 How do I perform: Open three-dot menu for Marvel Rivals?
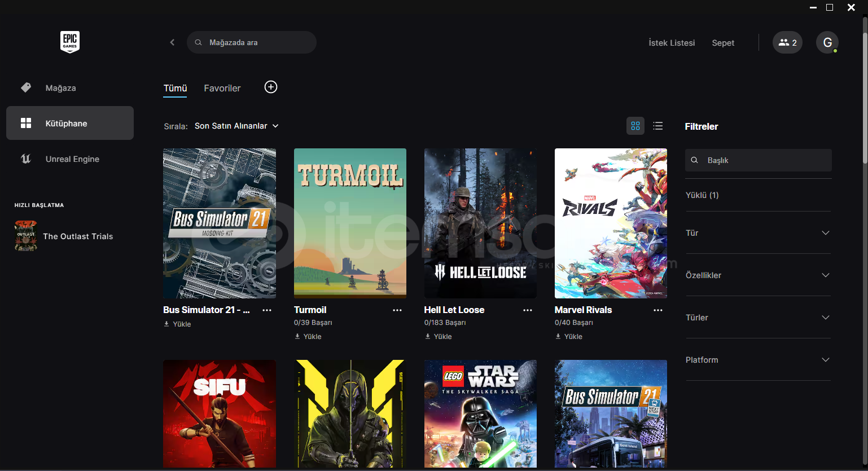658,310
